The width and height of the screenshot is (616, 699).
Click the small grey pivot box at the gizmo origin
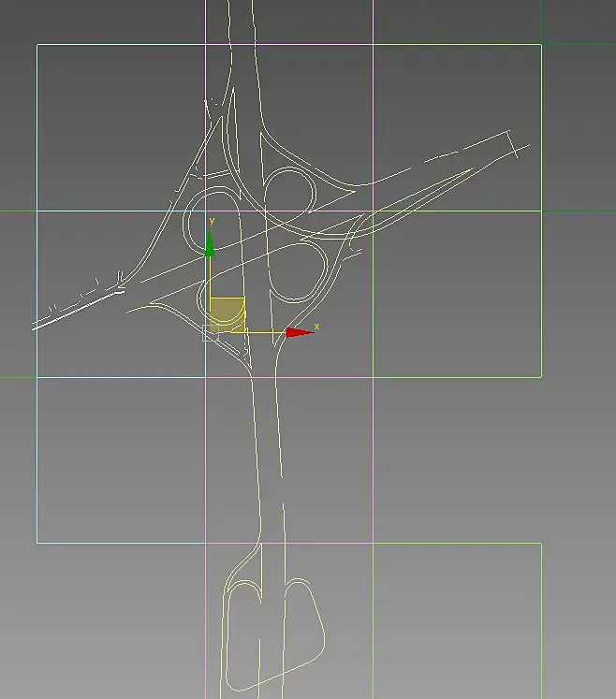pyautogui.click(x=211, y=333)
